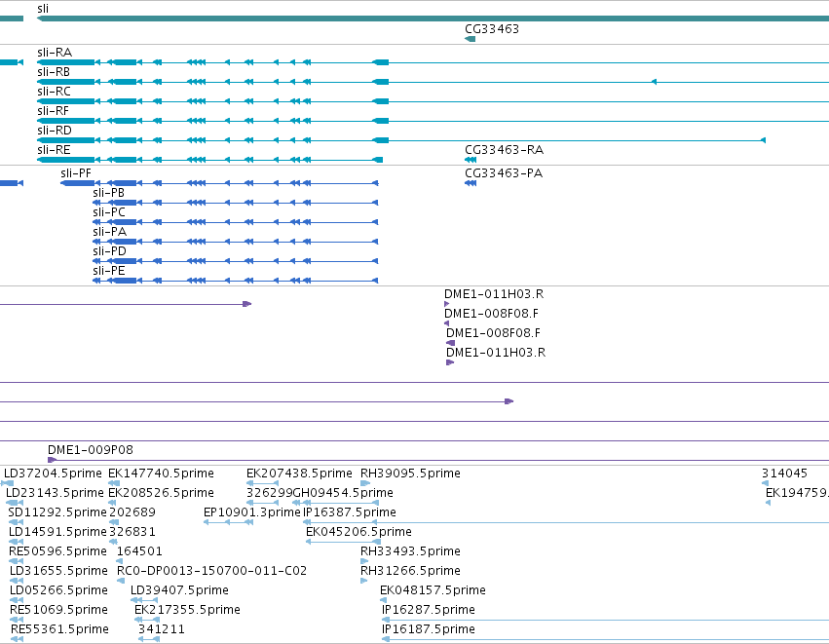Click the EK048157.5prime EST label

(433, 591)
